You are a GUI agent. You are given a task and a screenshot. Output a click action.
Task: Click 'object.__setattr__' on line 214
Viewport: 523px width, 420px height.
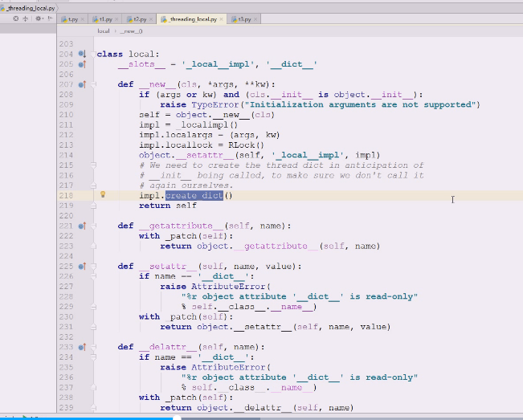186,155
